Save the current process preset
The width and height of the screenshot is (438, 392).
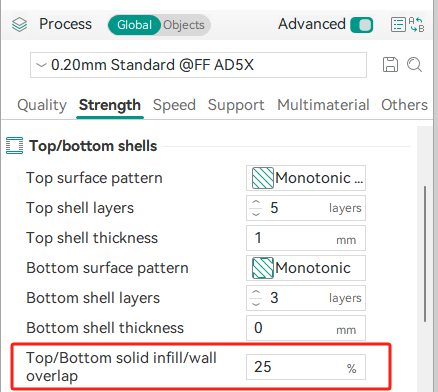[x=390, y=65]
